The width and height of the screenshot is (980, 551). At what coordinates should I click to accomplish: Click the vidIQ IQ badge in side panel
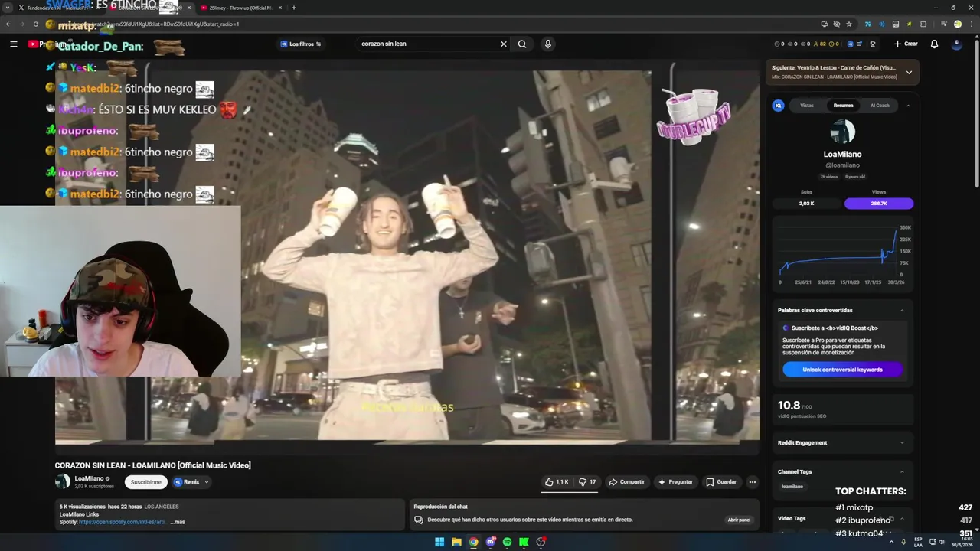779,106
